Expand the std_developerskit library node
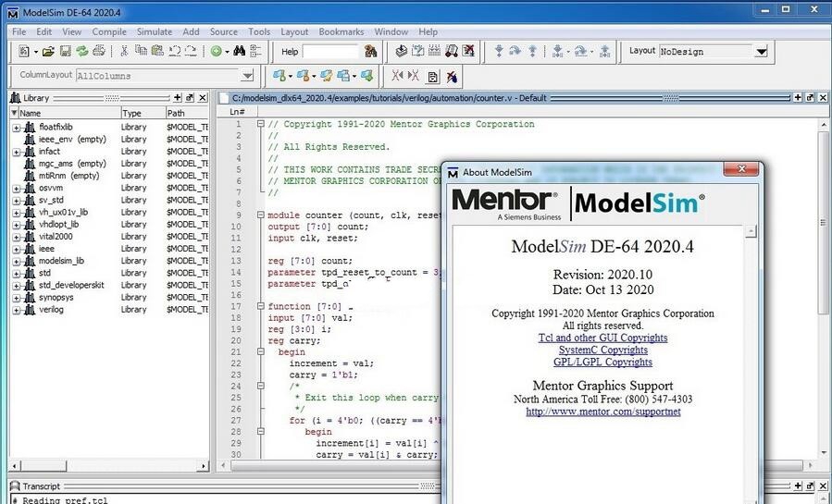The image size is (832, 504). click(x=17, y=286)
